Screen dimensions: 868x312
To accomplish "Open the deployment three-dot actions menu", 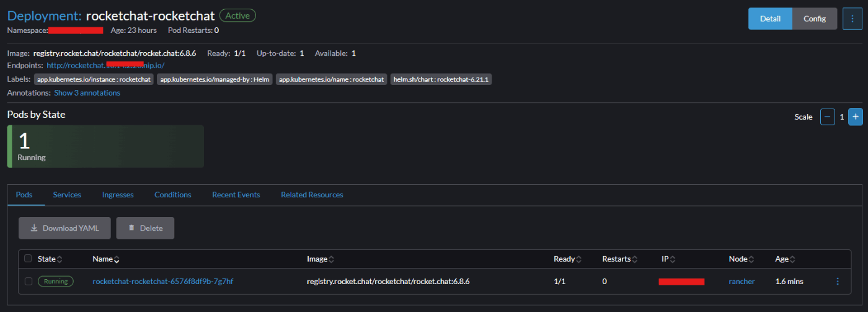I will 852,19.
